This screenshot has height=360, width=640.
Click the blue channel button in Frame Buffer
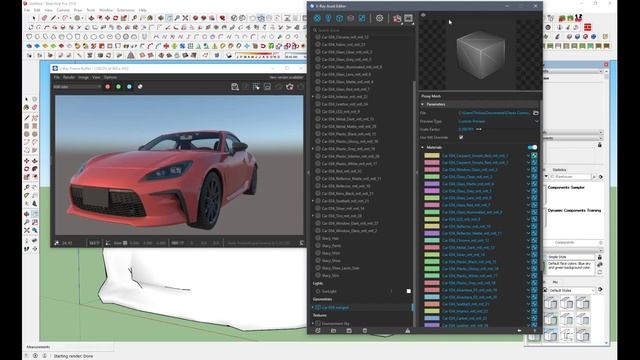point(129,87)
